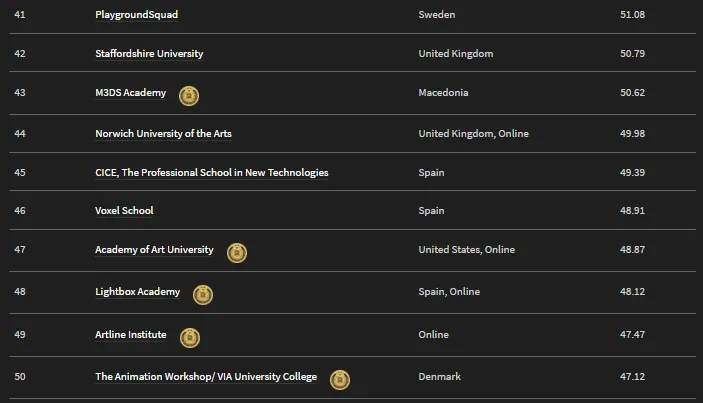Open the Staffordshire University link
The width and height of the screenshot is (703, 403).
coord(149,54)
